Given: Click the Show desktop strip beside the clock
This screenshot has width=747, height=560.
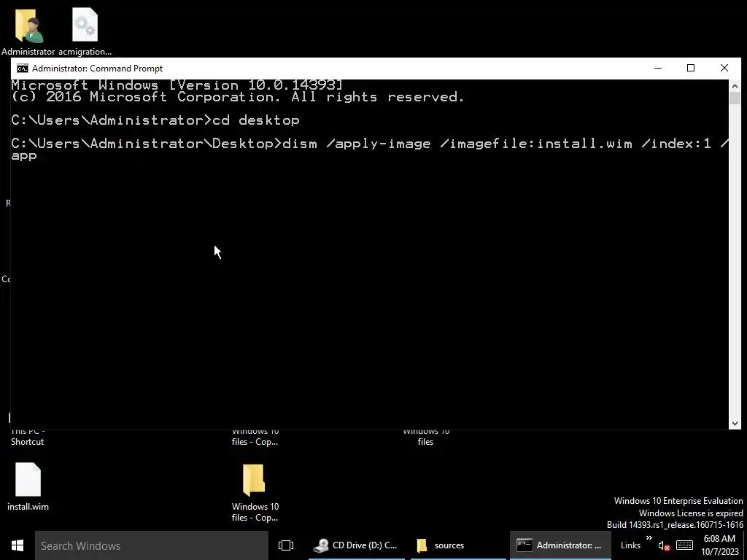Looking at the screenshot, I should (x=745, y=545).
